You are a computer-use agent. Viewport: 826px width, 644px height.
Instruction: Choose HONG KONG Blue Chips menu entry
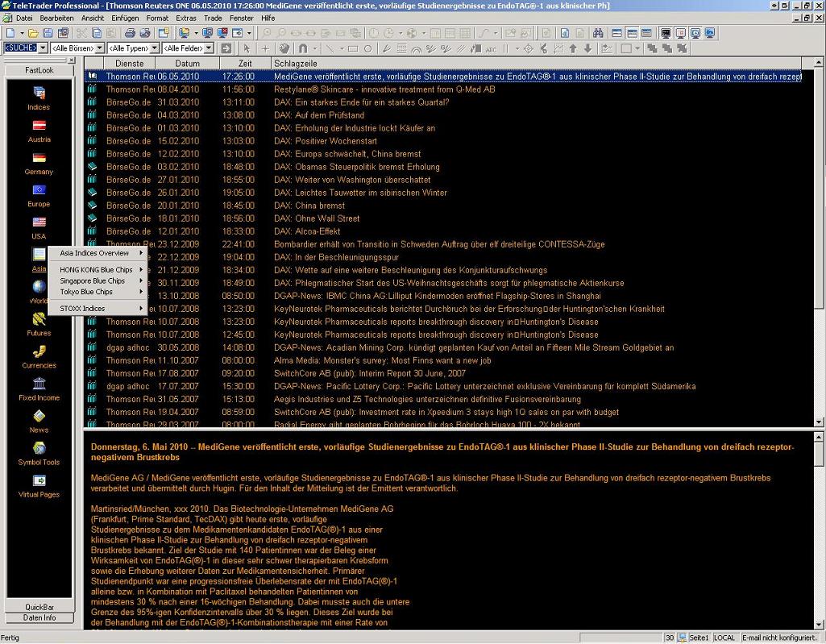[x=98, y=270]
